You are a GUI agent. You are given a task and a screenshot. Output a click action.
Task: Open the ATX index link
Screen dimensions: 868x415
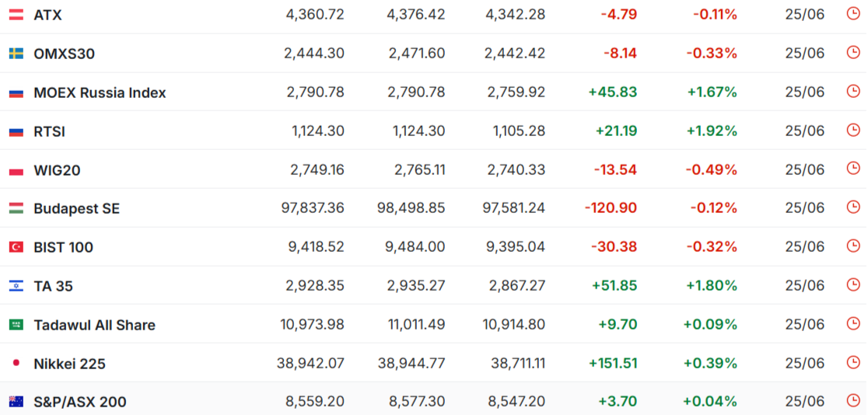point(47,15)
